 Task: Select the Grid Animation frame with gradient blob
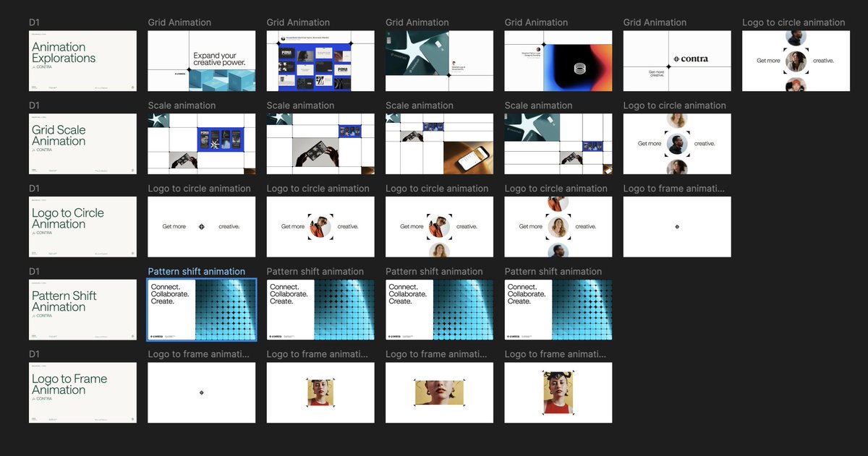[x=558, y=61]
